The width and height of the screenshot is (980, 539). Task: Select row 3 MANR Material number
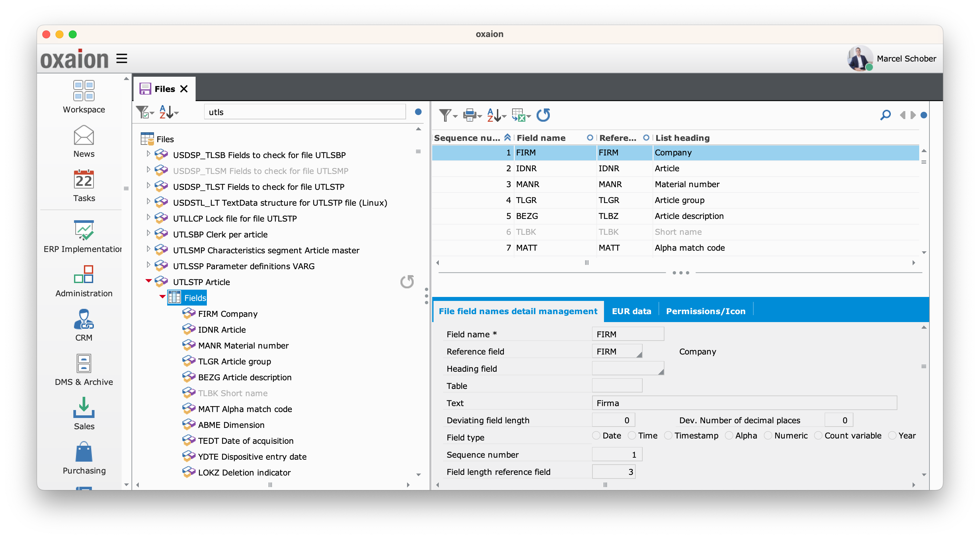point(675,184)
